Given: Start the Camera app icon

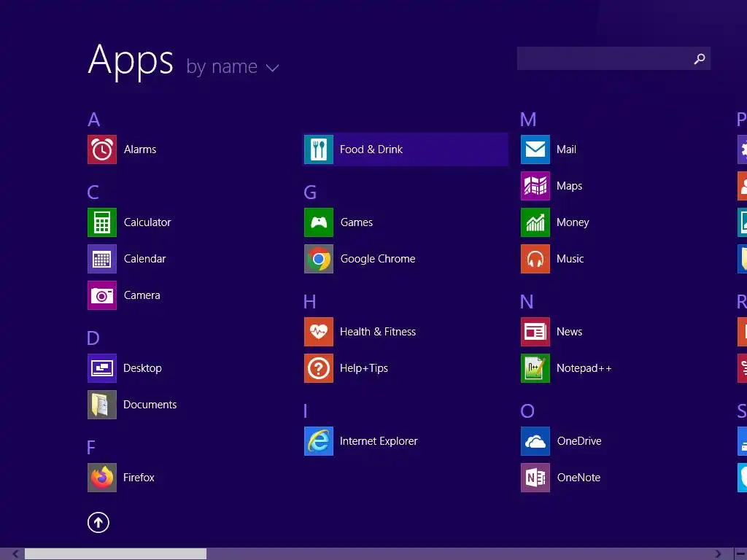Looking at the screenshot, I should pos(102,295).
